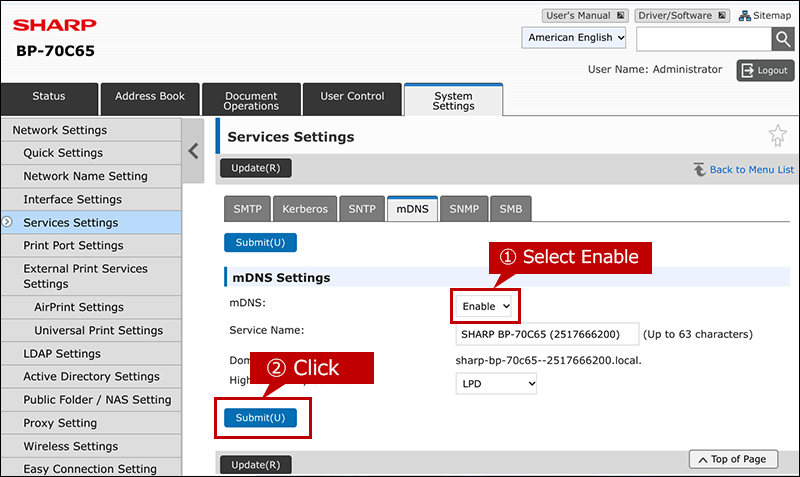Open Wireless Settings in sidebar
Screen dimensions: 800x477
point(91,446)
